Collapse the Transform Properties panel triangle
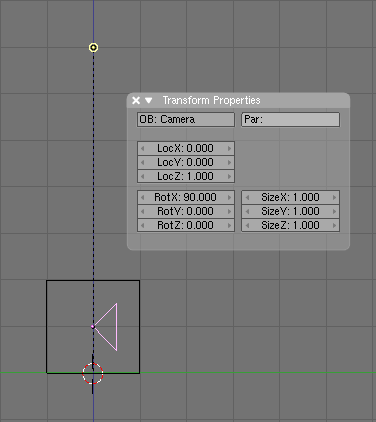 pyautogui.click(x=149, y=100)
